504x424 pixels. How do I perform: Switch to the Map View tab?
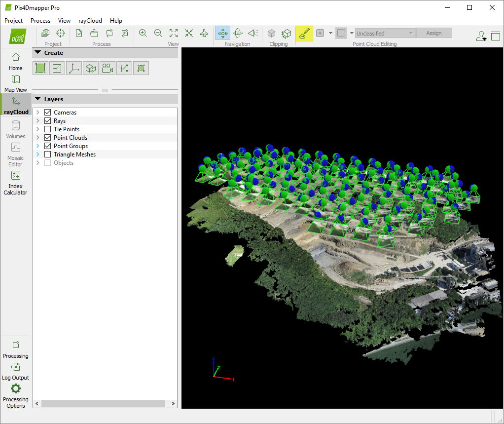pos(15,84)
